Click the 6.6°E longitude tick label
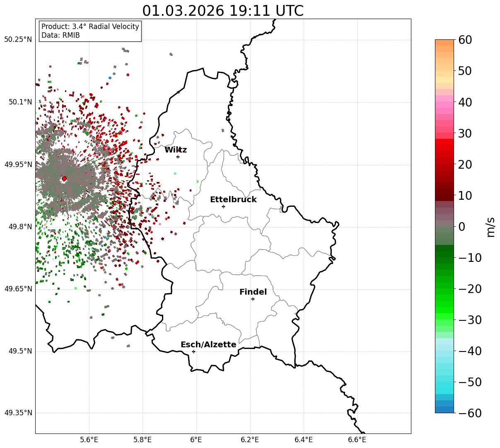This screenshot has width=500, height=448. click(357, 440)
